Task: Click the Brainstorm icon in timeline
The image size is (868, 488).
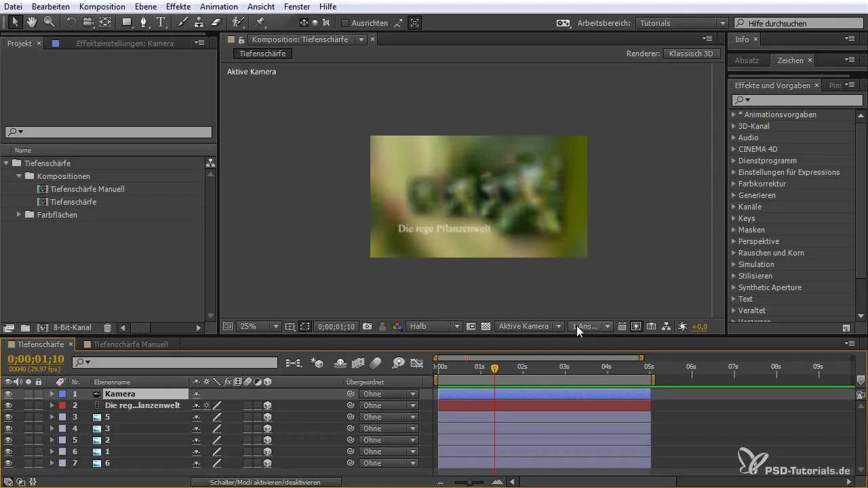Action: click(x=399, y=363)
